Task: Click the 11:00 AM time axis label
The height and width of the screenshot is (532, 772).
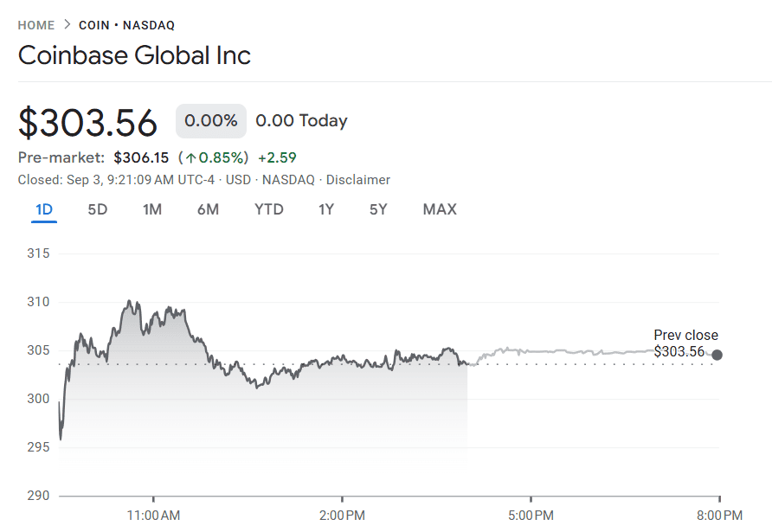Action: click(x=153, y=516)
